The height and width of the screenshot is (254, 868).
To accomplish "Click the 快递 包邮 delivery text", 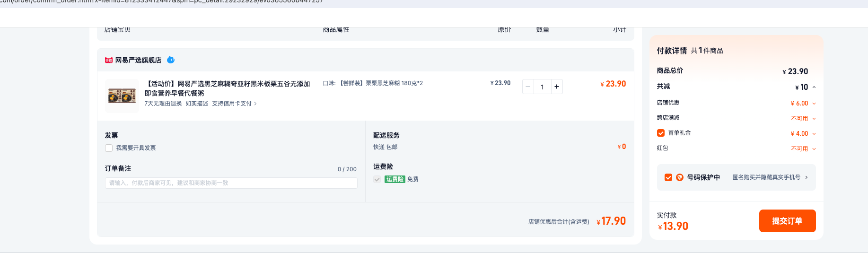I will click(385, 147).
